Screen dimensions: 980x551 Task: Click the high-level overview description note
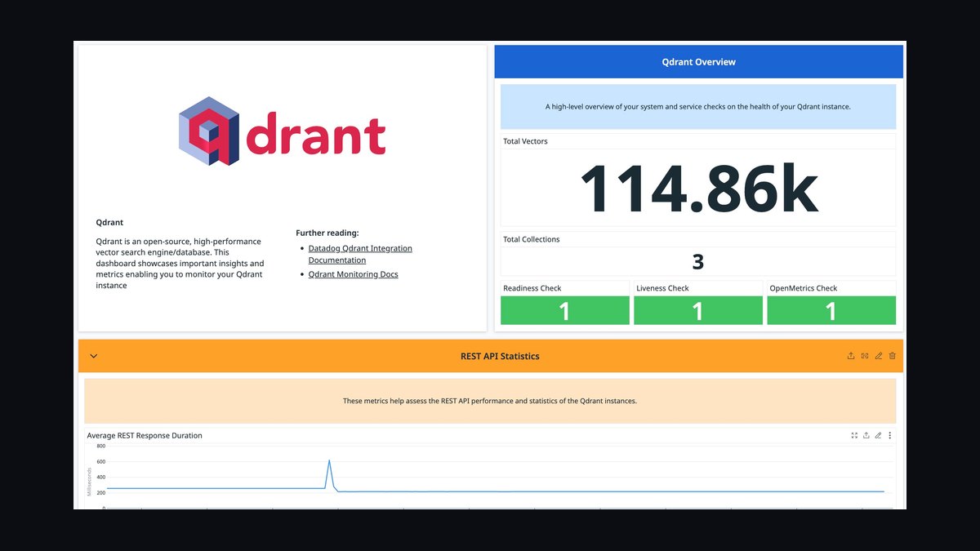click(x=698, y=107)
